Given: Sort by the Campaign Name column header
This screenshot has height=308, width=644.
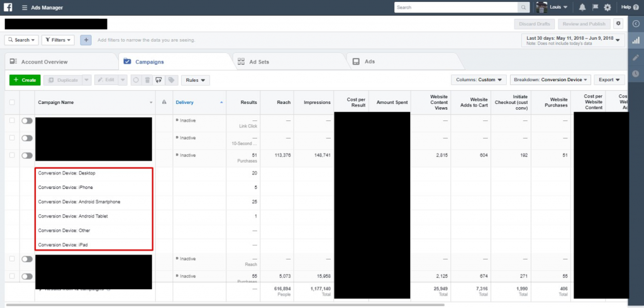Looking at the screenshot, I should 95,103.
